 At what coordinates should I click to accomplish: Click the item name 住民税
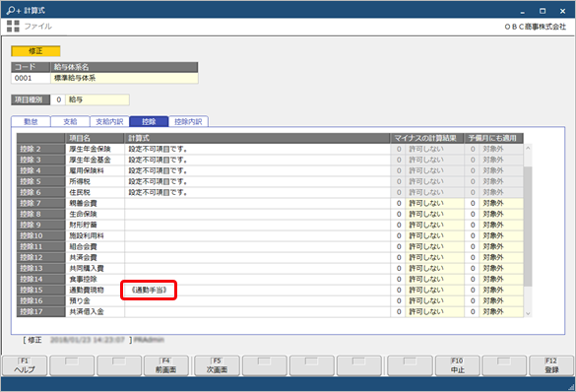80,192
